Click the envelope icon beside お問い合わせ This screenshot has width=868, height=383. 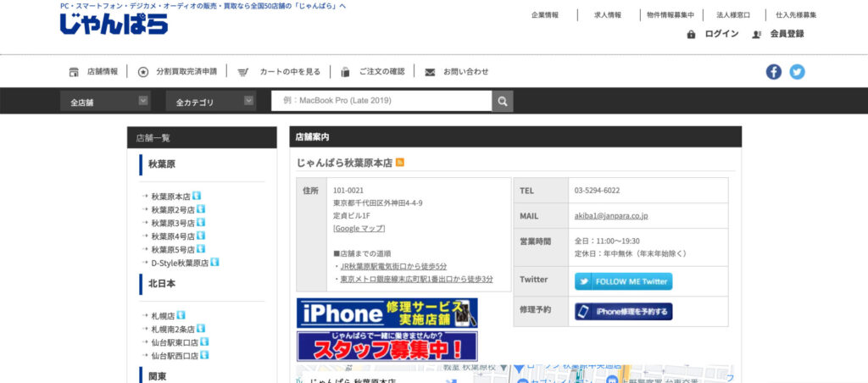coord(430,72)
